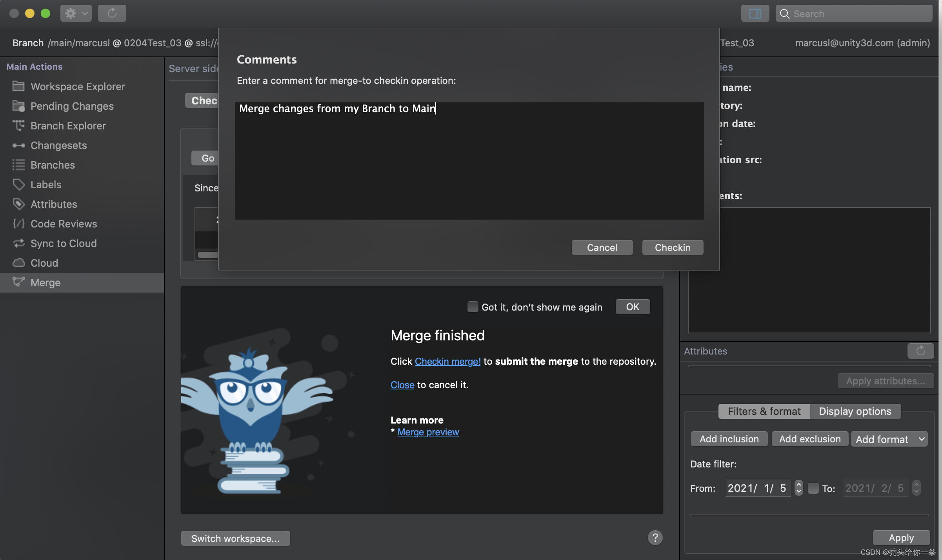Image resolution: width=942 pixels, height=560 pixels.
Task: Click inside the merge comment text area
Action: 469,161
